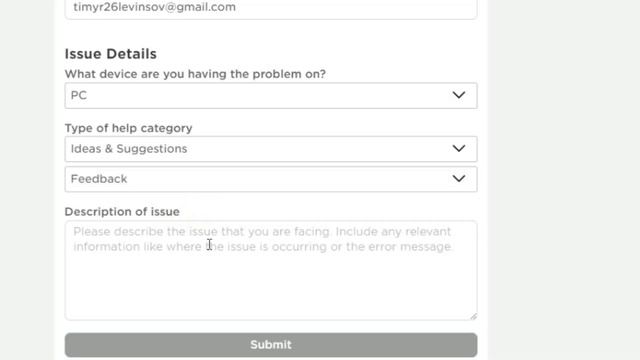
Task: Click the chevron arrow on the PC device dropdown
Action: click(x=459, y=95)
